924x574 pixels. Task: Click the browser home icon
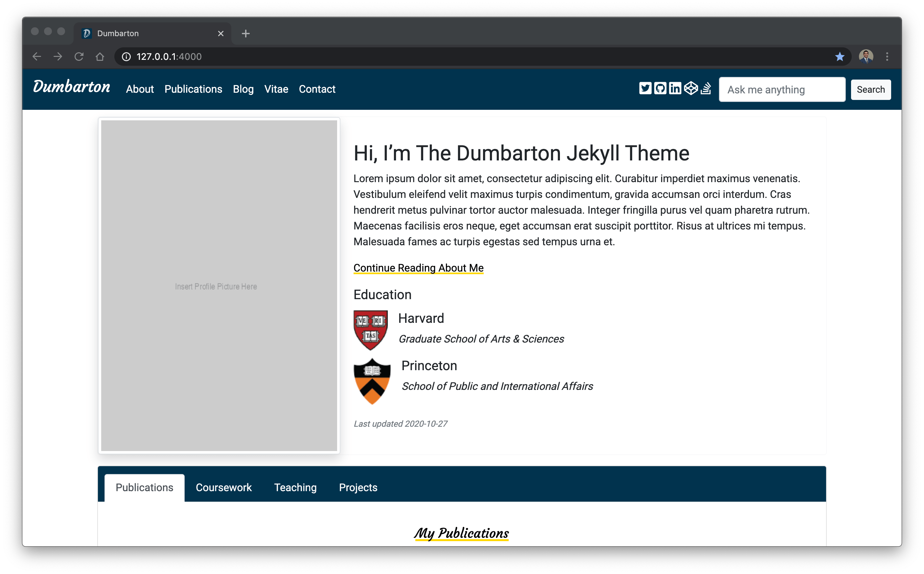(100, 57)
